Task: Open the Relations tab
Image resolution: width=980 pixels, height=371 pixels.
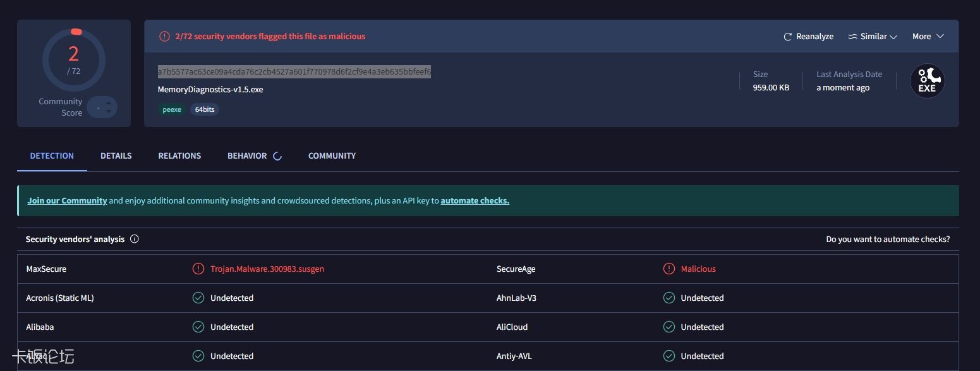Action: [179, 155]
